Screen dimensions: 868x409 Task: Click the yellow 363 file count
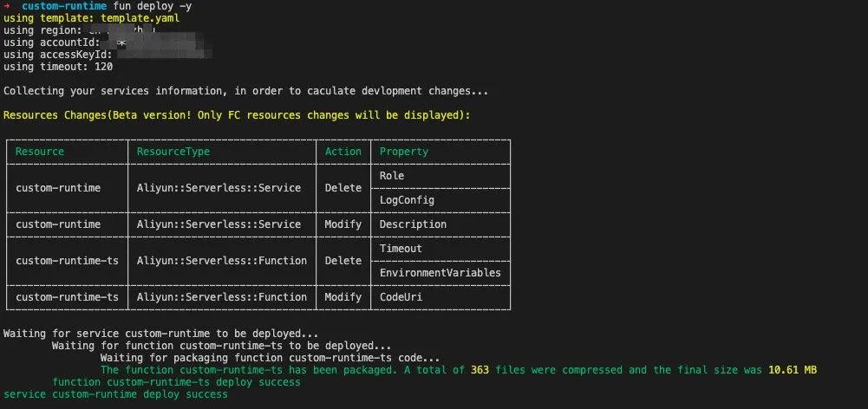[x=480, y=370]
